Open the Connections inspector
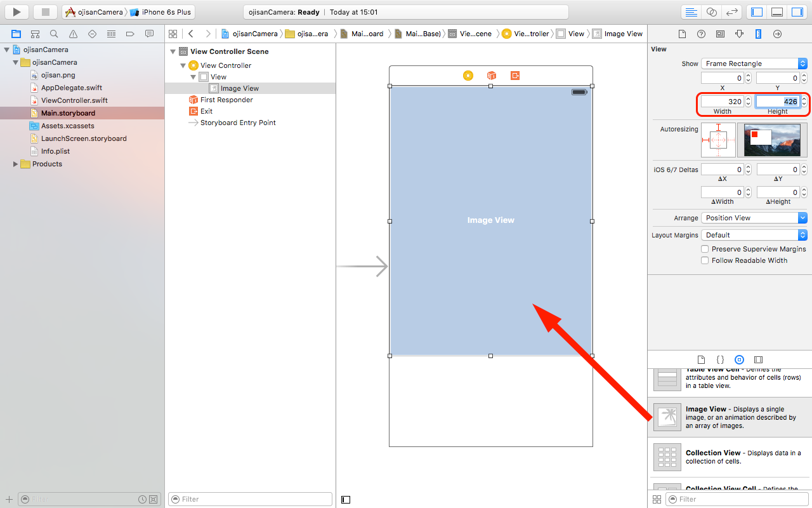Viewport: 812px width, 508px height. click(x=777, y=34)
